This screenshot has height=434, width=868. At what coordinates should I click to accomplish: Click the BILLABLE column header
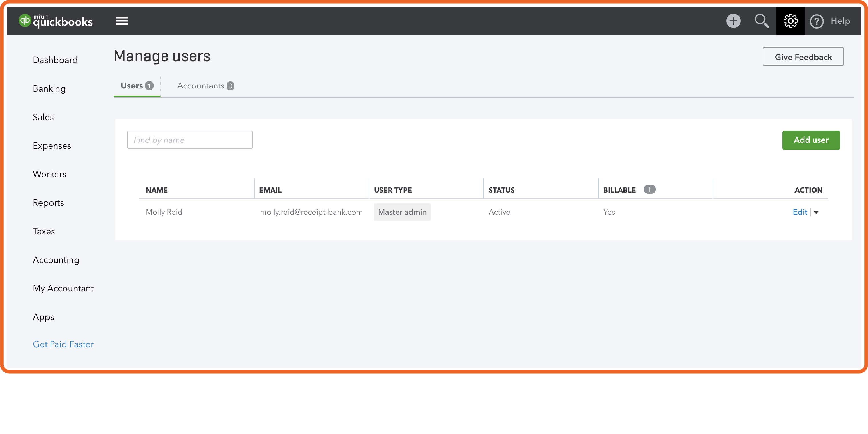click(x=620, y=190)
